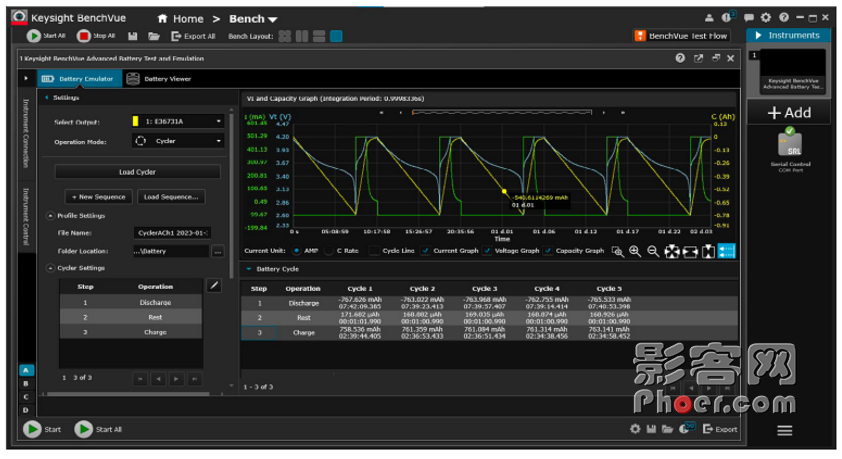Image resolution: width=842 pixels, height=459 pixels.
Task: Expand the left side panel arrow beside Battery Emulator
Action: click(x=26, y=78)
